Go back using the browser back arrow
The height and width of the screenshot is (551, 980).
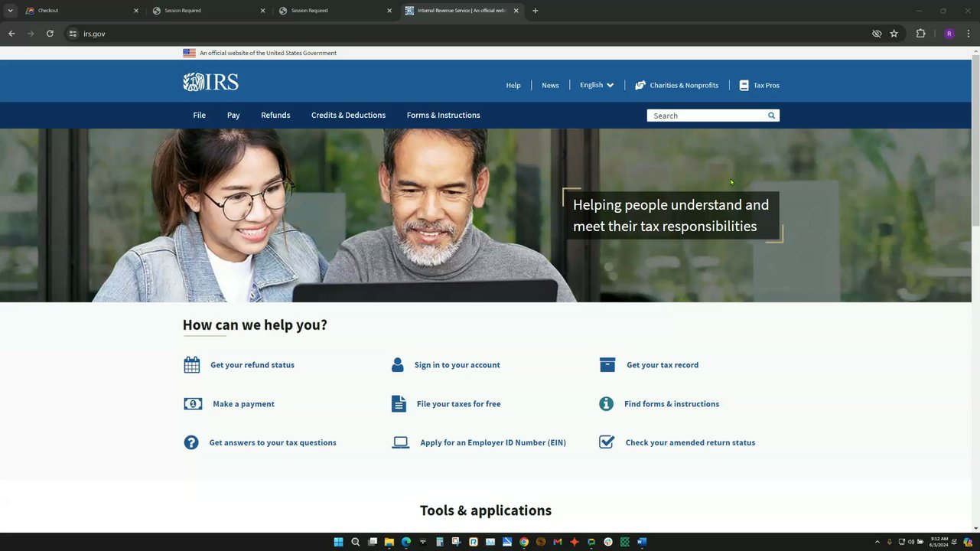pos(11,34)
